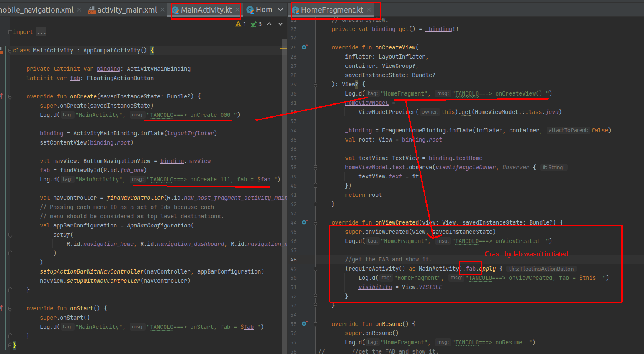This screenshot has width=644, height=354.
Task: Click 'super.onResume()' in HomeFragment
Action: point(372,333)
